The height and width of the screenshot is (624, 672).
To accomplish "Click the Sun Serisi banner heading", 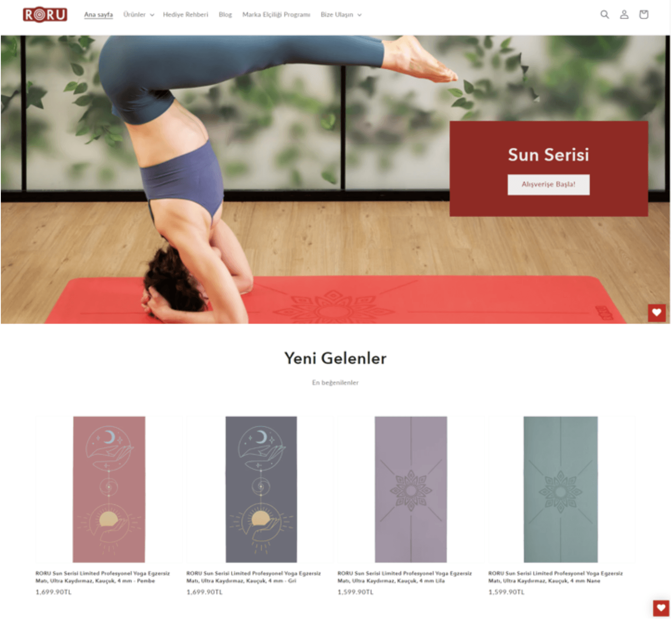I will pos(548,155).
